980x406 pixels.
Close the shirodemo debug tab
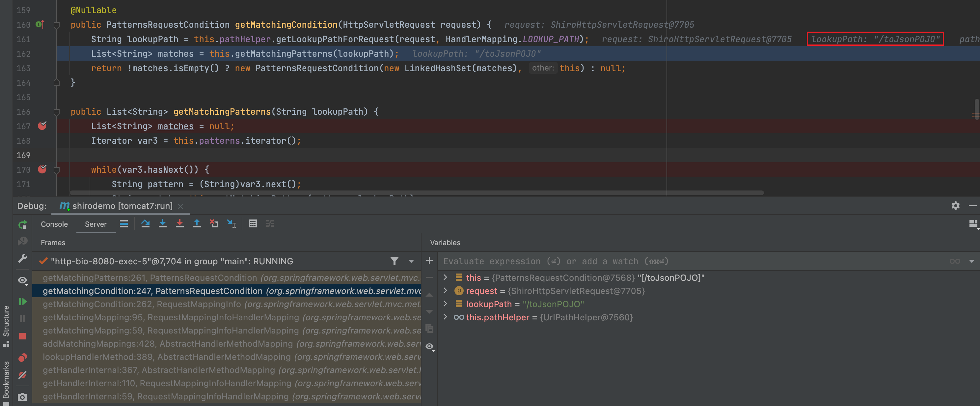tap(181, 206)
